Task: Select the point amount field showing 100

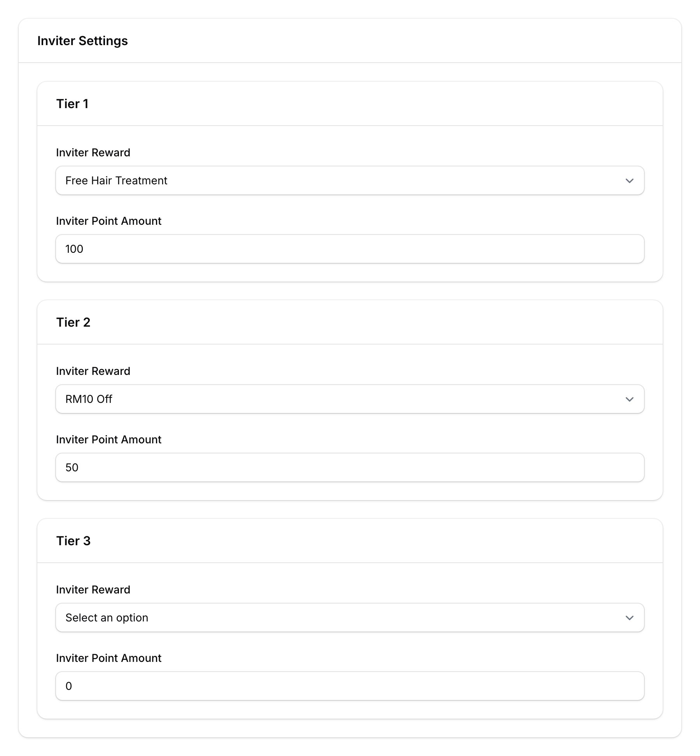Action: point(349,248)
